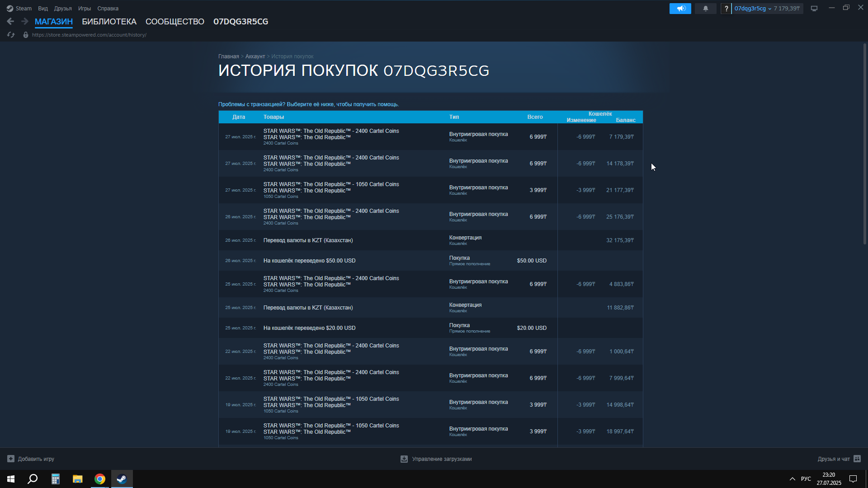Select transaction with balance 21 177,39₸
Image resolution: width=868 pixels, height=488 pixels.
coord(430,190)
